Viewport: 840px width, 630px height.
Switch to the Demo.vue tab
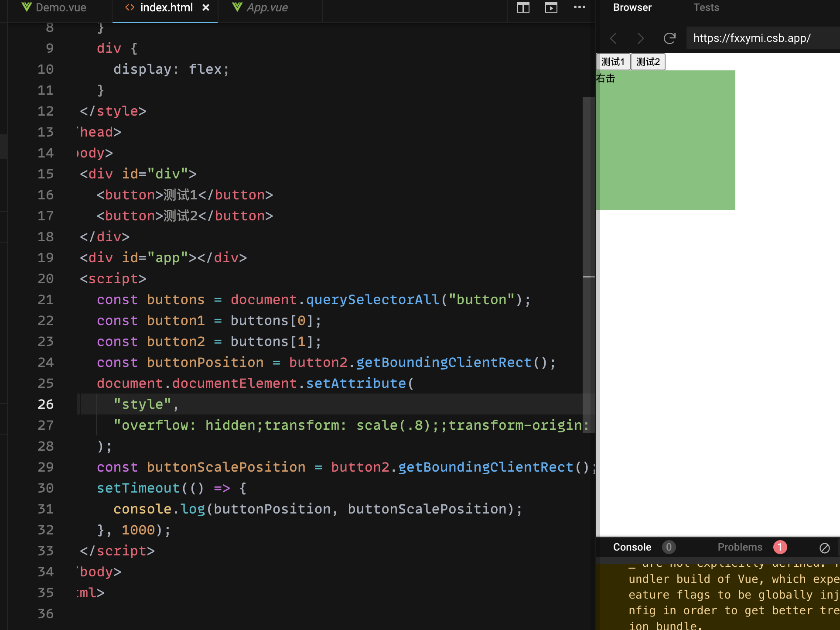(60, 7)
